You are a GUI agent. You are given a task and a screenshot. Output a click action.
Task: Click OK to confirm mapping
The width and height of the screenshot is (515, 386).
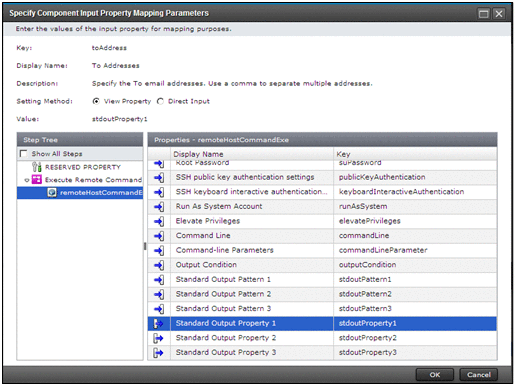(435, 375)
